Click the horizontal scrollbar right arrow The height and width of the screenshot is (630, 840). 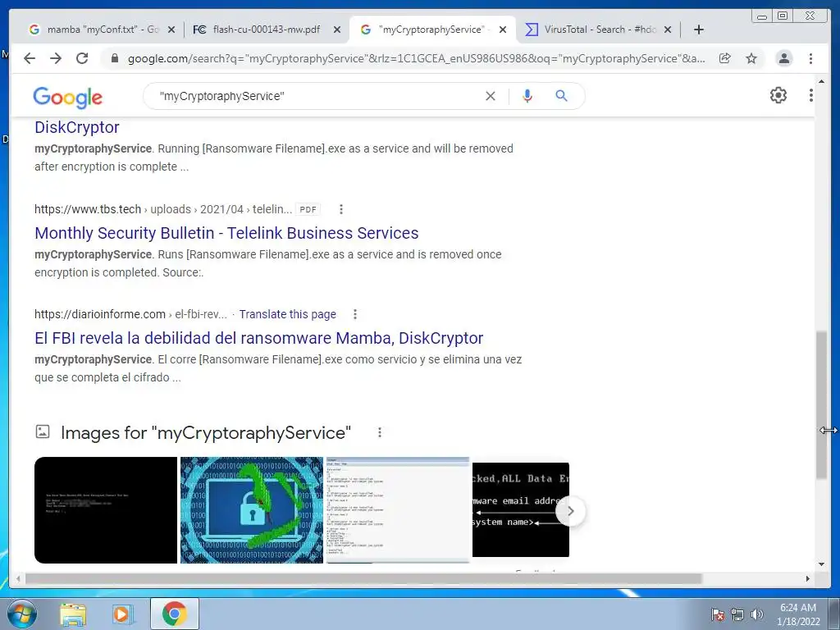pyautogui.click(x=808, y=578)
